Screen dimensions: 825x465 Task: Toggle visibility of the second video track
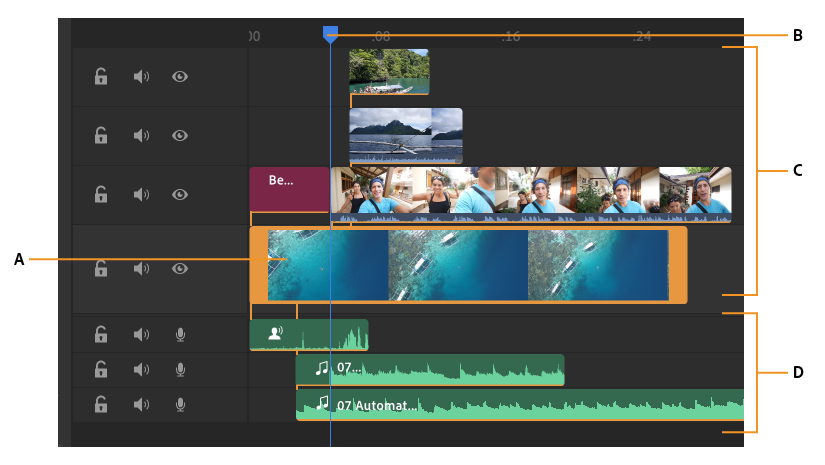click(x=180, y=136)
